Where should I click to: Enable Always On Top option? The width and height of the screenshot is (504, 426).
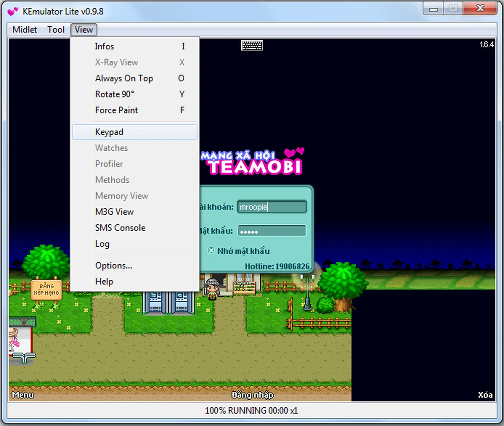[135, 78]
